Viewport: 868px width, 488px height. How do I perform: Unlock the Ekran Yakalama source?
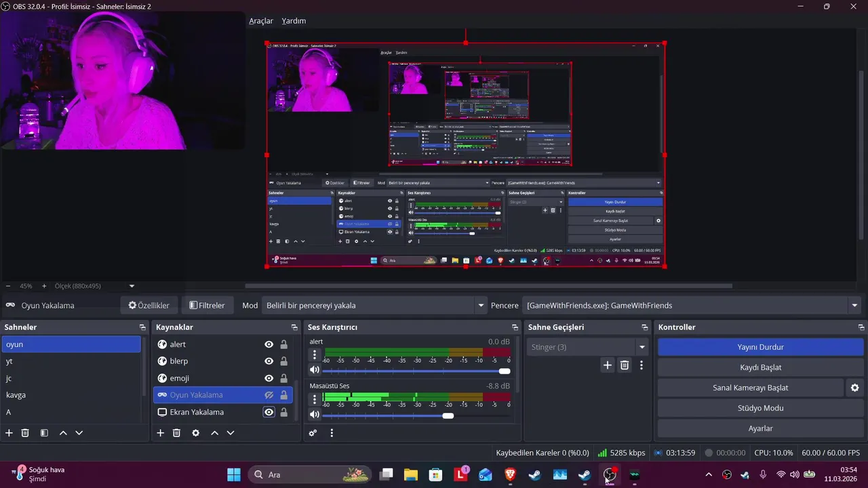pos(283,412)
